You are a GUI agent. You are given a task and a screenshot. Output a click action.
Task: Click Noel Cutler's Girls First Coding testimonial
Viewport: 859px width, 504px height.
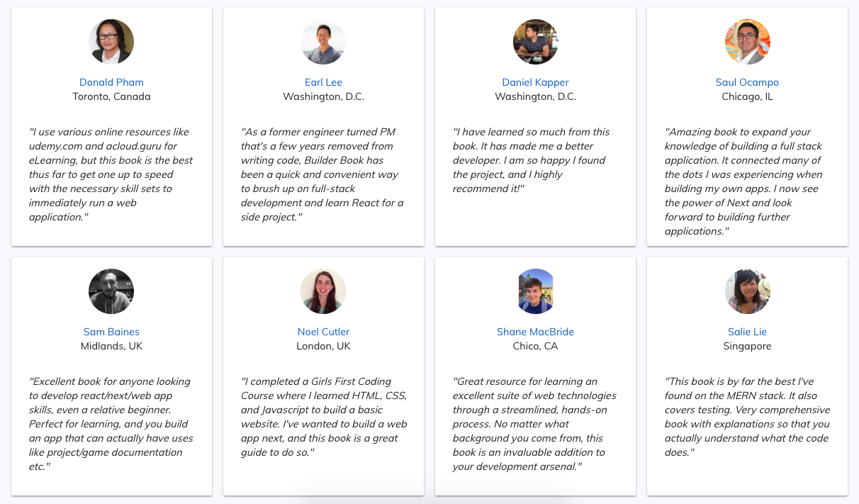pyautogui.click(x=324, y=417)
